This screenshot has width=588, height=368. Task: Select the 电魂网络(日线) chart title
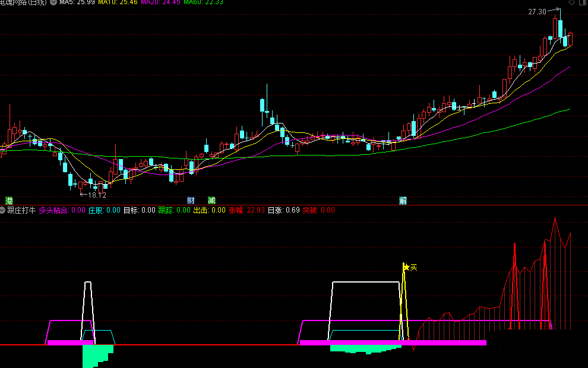pos(24,2)
